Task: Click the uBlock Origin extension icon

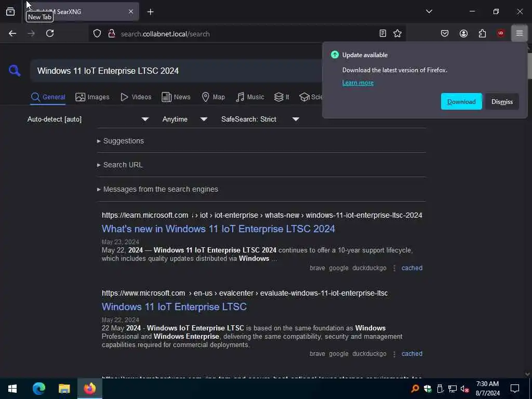Action: [500, 33]
